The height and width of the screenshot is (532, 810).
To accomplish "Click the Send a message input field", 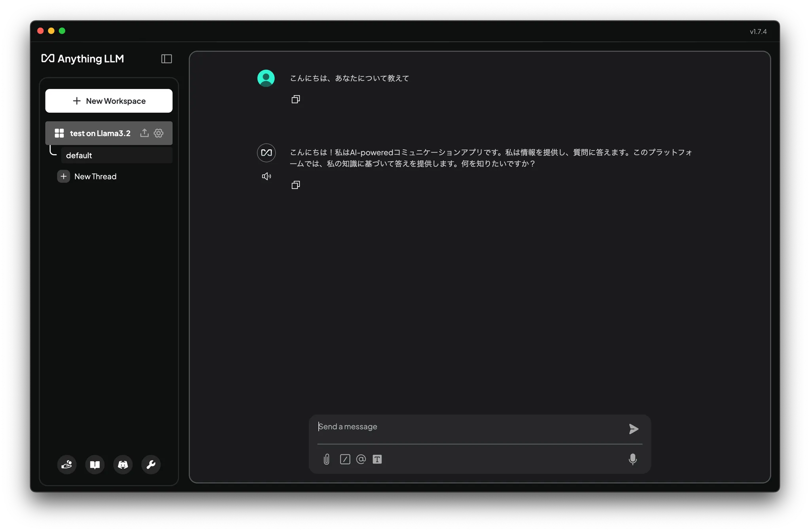I will [x=467, y=427].
